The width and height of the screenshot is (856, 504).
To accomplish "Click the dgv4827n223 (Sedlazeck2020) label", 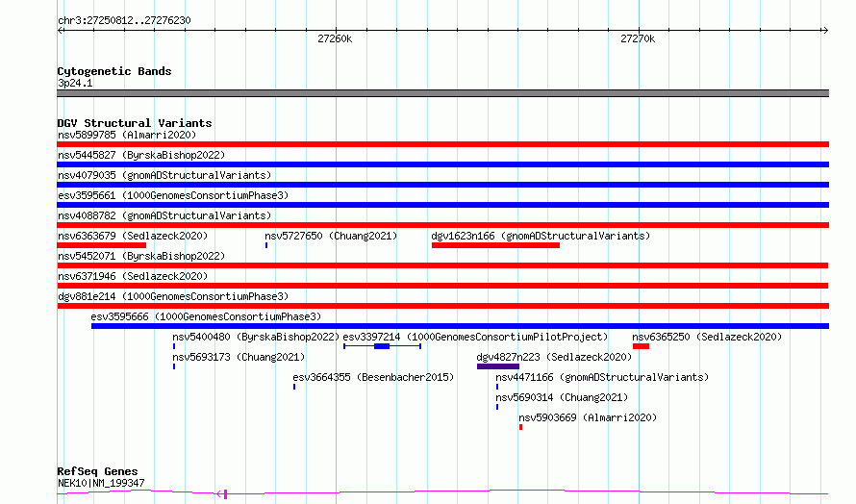I will [x=554, y=357].
